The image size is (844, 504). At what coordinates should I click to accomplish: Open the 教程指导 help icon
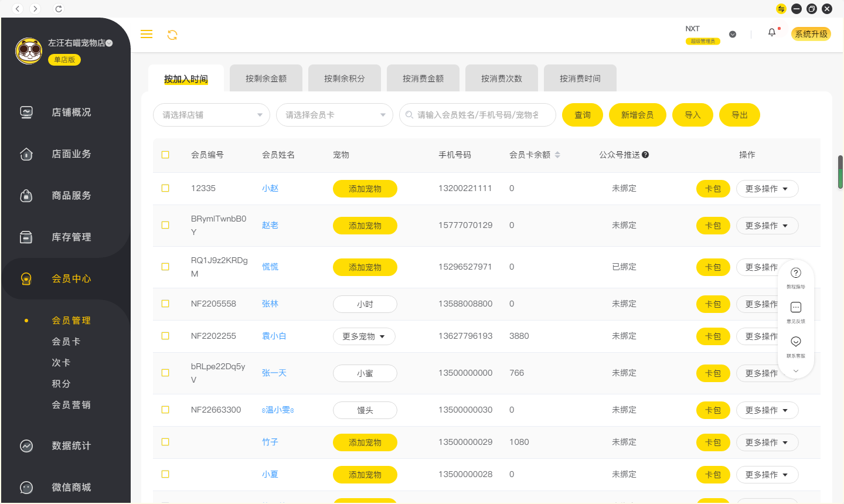(796, 273)
